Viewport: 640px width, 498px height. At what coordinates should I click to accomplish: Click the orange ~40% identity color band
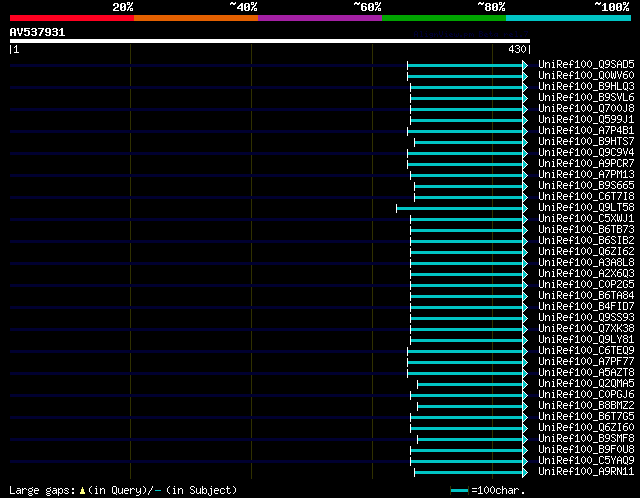coord(196,18)
